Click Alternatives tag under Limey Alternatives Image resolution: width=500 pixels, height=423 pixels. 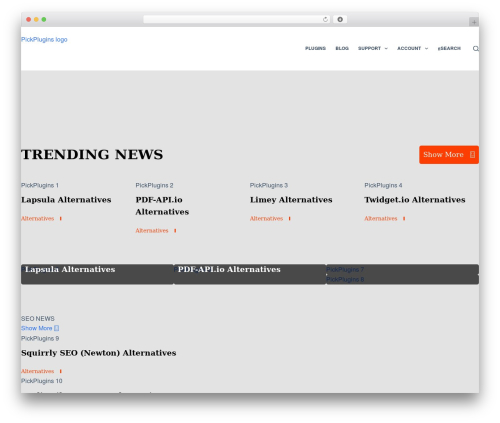pyautogui.click(x=266, y=219)
